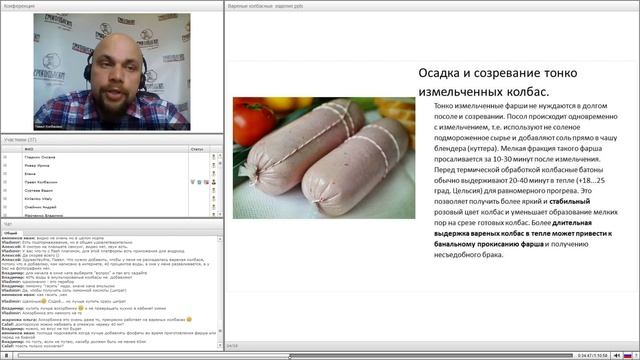This screenshot has width=640, height=360.
Task: Click the Участники (37) panel header
Action: click(112, 140)
